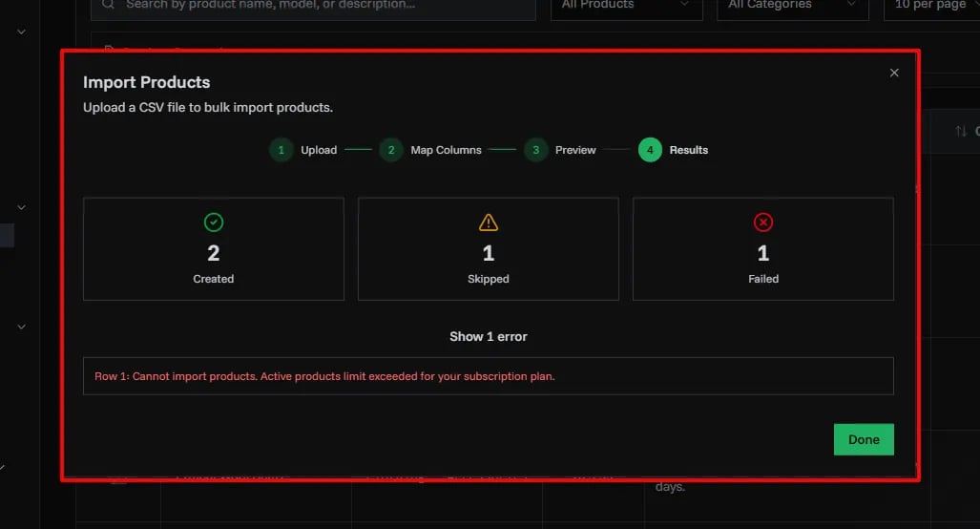980x529 pixels.
Task: Open the 10 per page dropdown
Action: pos(932,6)
